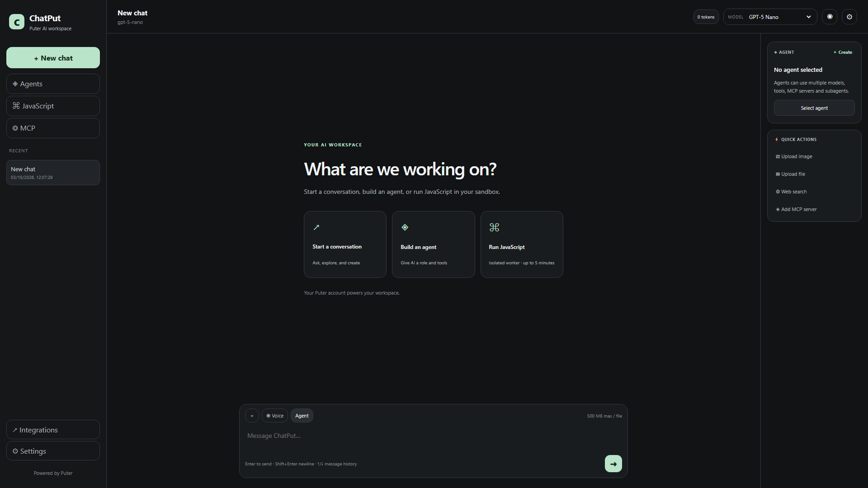Click Create in the Agent panel
The width and height of the screenshot is (868, 488).
point(843,52)
